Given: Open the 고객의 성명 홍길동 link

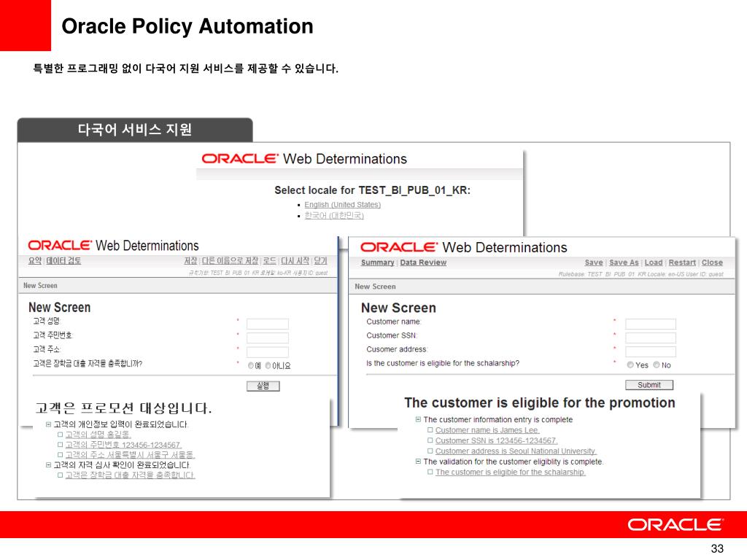Looking at the screenshot, I should pos(98,435).
